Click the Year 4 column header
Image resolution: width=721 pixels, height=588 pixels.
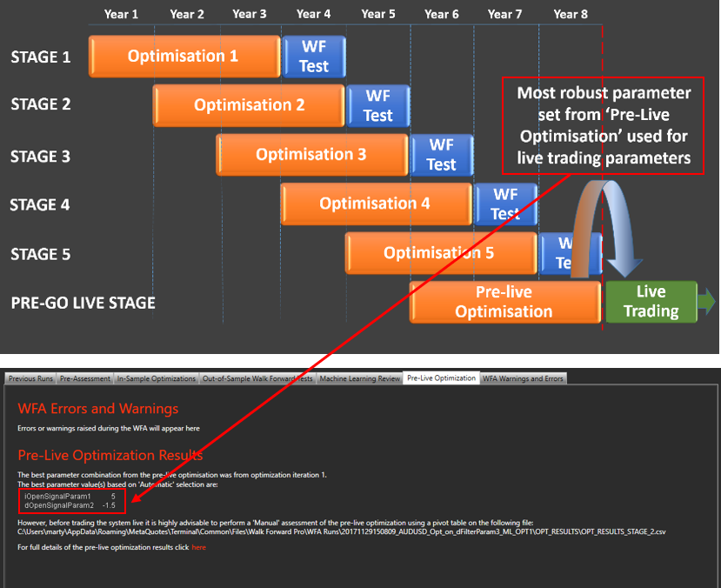click(x=314, y=14)
